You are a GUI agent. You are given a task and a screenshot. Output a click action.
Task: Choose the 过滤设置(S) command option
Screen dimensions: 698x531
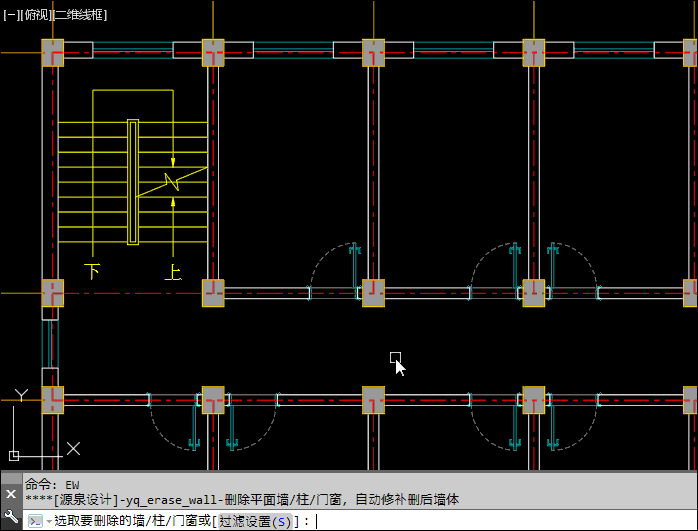click(256, 521)
